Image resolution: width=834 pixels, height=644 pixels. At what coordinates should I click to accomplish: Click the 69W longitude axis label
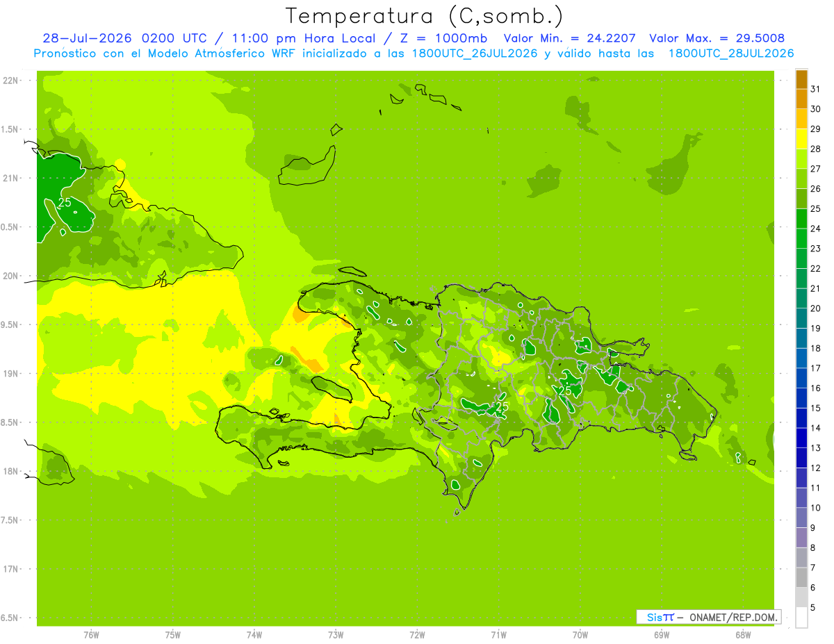662,634
